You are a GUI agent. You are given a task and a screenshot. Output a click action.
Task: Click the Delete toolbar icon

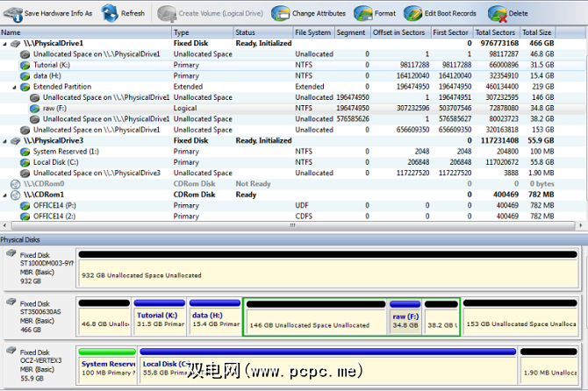pos(498,13)
